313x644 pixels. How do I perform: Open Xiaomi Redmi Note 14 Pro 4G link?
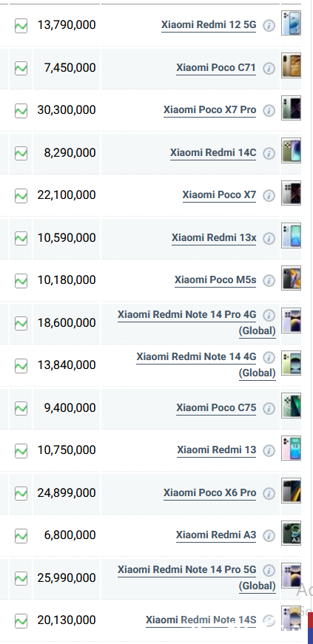point(197,322)
